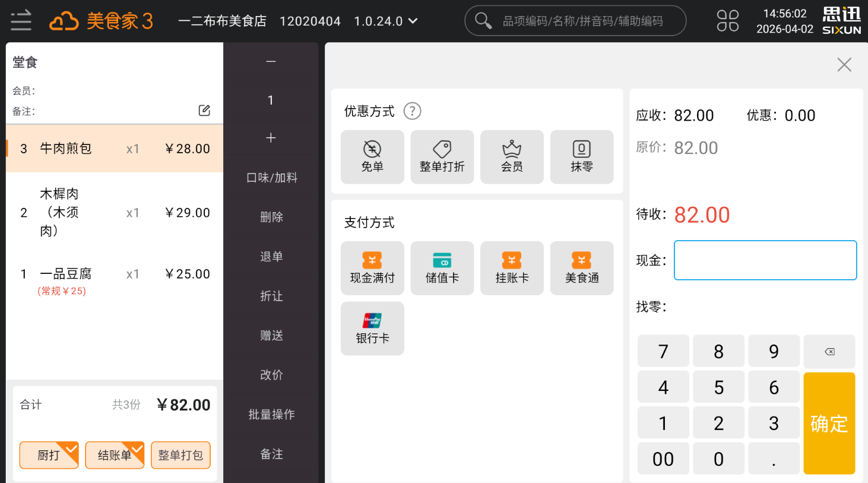Pay with 银行卡 UnionPay card
The width and height of the screenshot is (868, 483).
click(372, 329)
